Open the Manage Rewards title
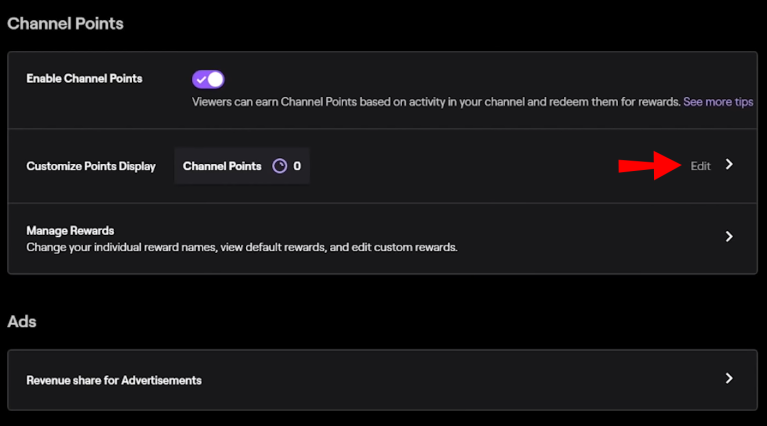767x426 pixels. [x=70, y=230]
